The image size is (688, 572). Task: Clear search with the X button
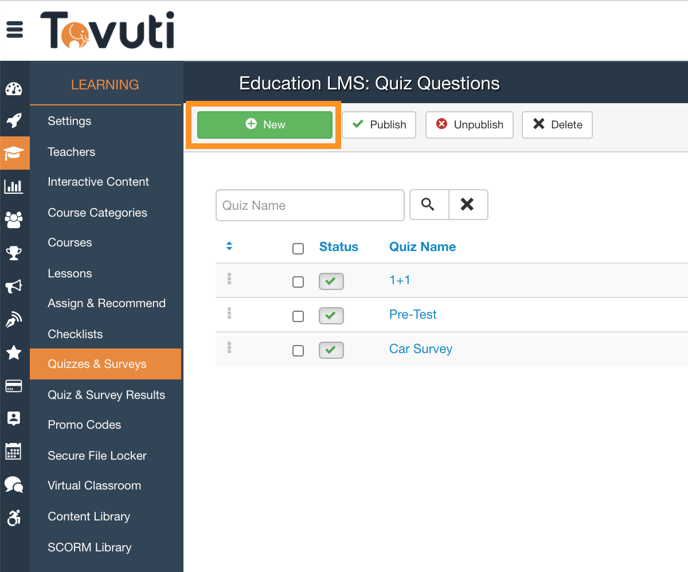(x=467, y=205)
